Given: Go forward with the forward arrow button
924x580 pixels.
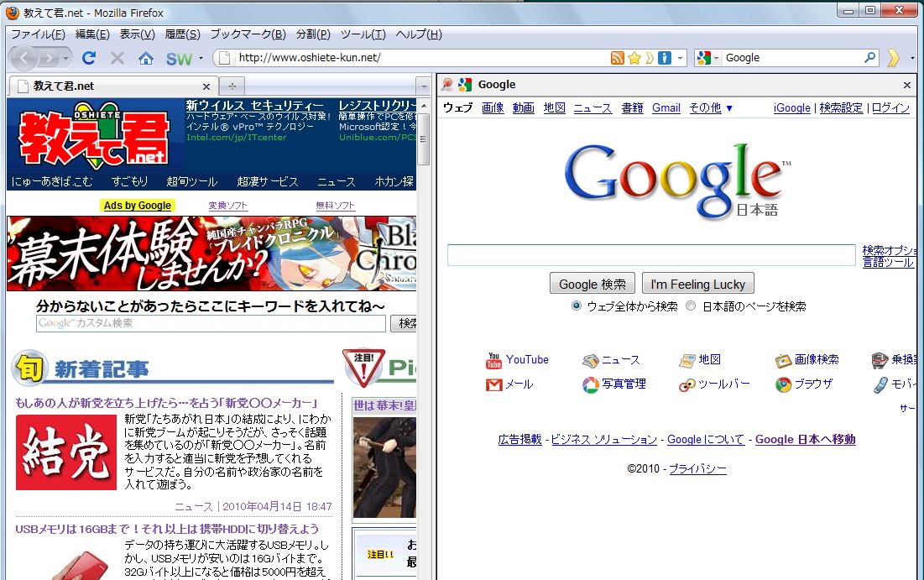Looking at the screenshot, I should coord(50,58).
